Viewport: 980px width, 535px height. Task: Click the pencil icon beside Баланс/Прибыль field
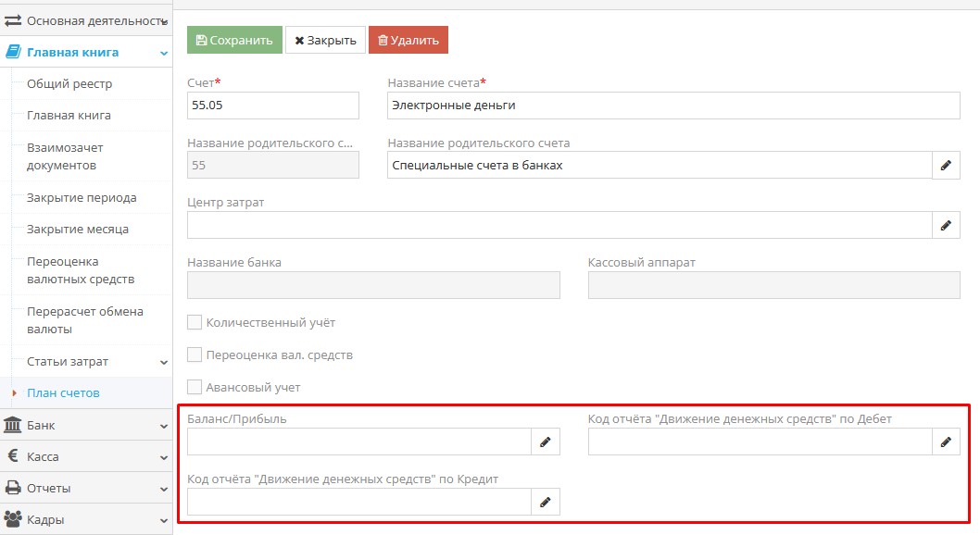coord(547,442)
